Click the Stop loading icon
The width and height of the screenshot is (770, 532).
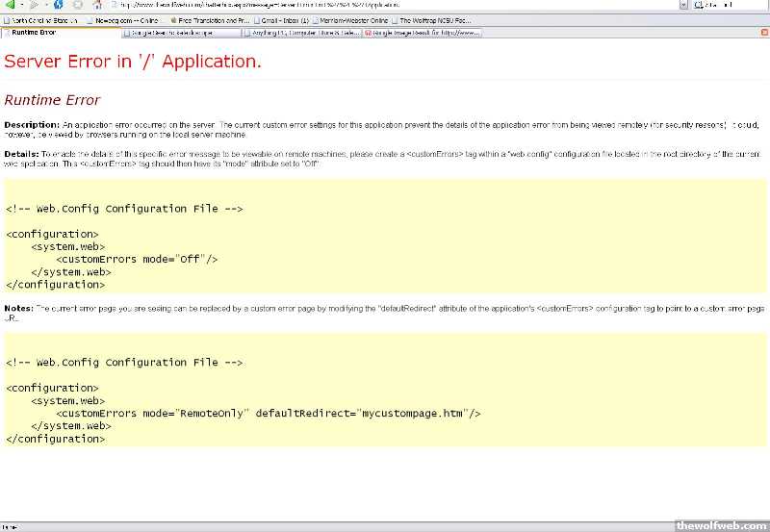point(77,5)
